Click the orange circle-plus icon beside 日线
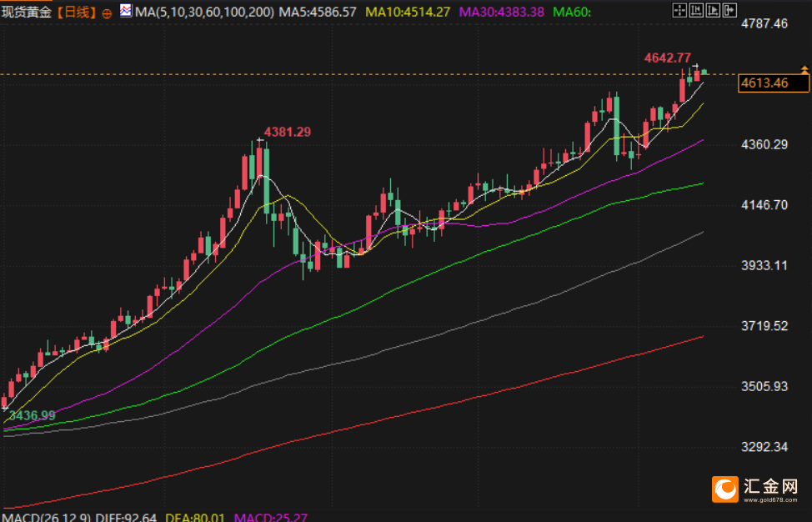The image size is (812, 522). (107, 13)
